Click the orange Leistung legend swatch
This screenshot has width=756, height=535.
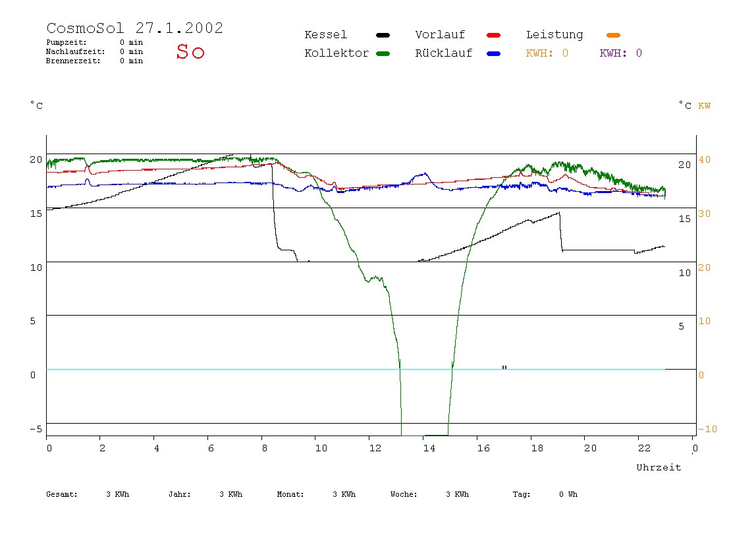(x=613, y=35)
